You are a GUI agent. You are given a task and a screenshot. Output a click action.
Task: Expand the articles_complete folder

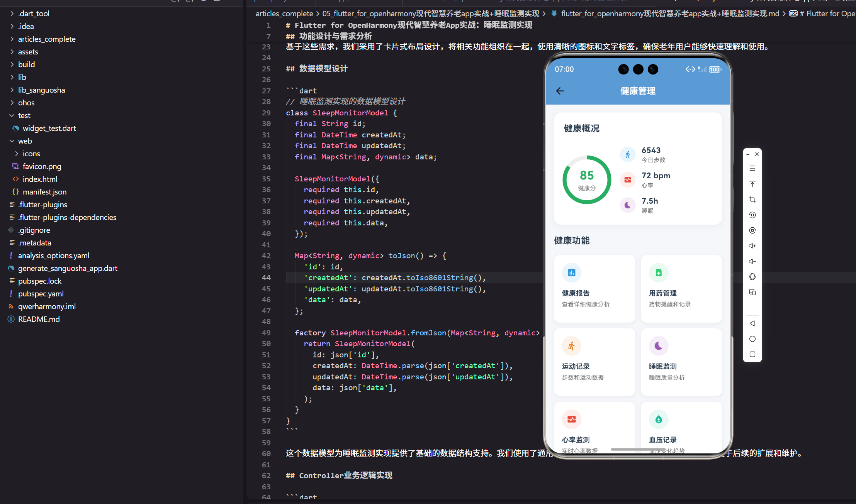(12, 39)
